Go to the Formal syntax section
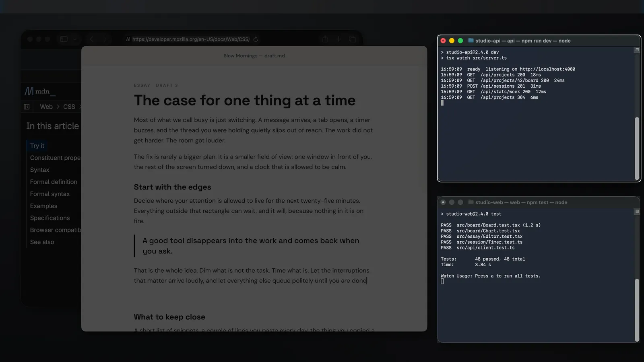644x362 pixels. point(50,194)
